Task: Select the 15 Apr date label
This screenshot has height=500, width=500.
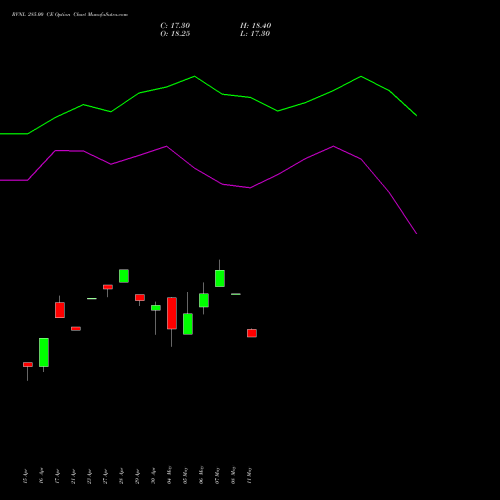Action: (x=26, y=476)
